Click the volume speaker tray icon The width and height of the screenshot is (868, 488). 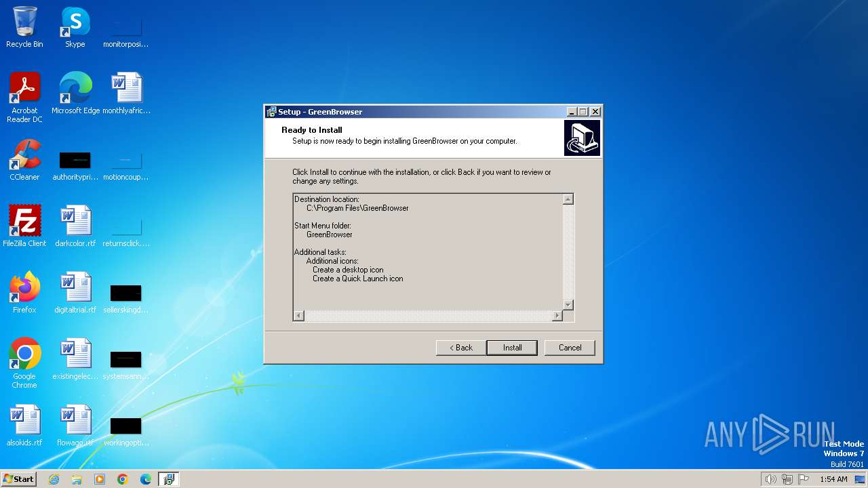click(770, 479)
